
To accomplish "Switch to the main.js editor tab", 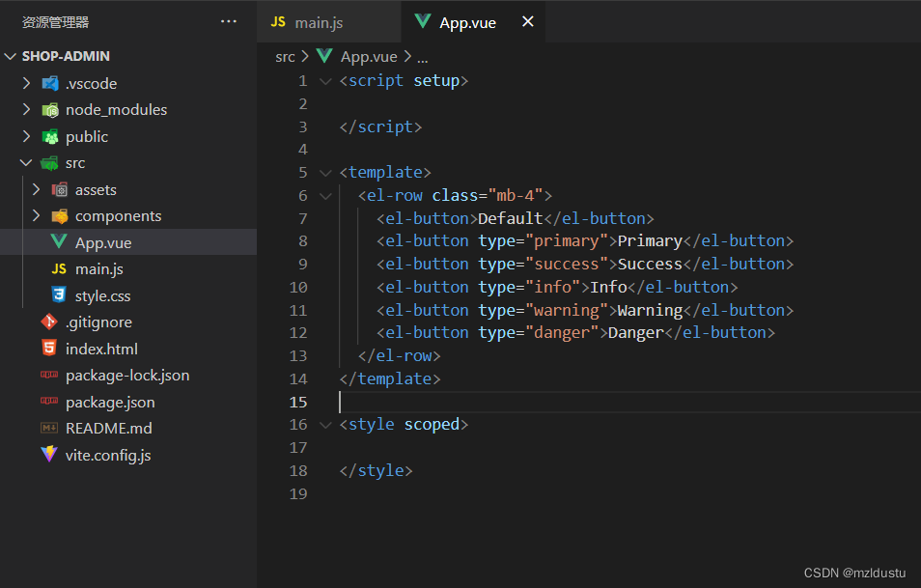I will click(x=329, y=22).
